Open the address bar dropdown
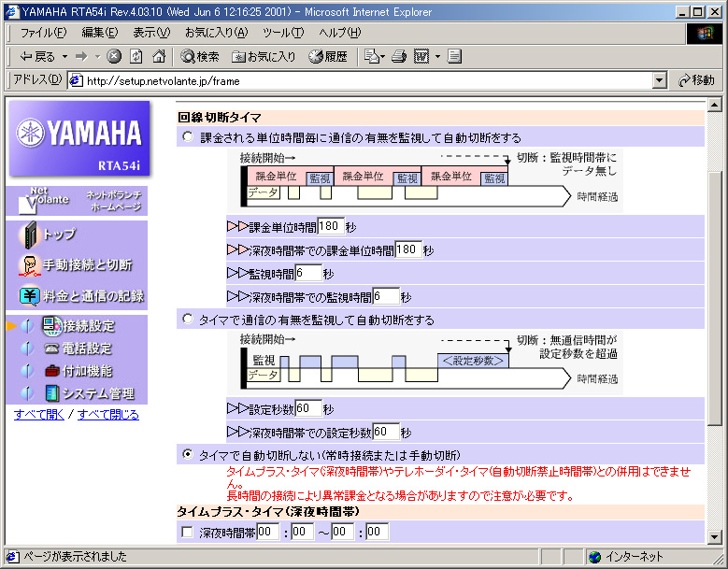Screen dimensions: 728x569 [660, 80]
